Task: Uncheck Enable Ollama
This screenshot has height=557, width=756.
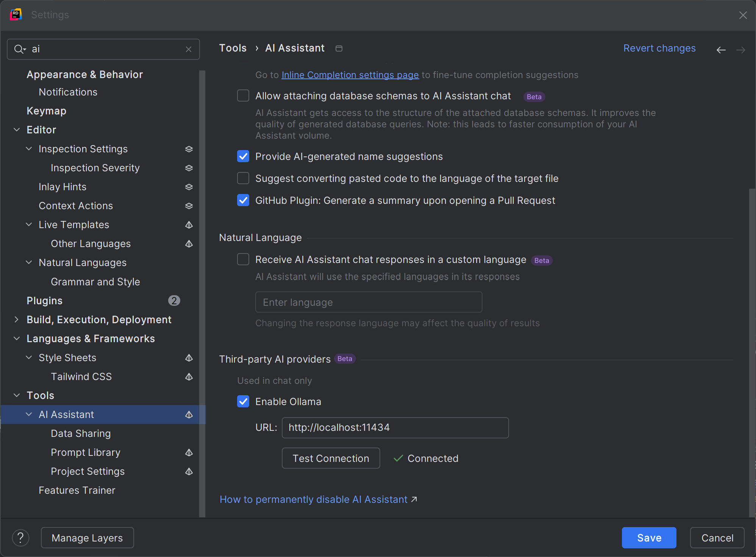Action: (x=243, y=401)
